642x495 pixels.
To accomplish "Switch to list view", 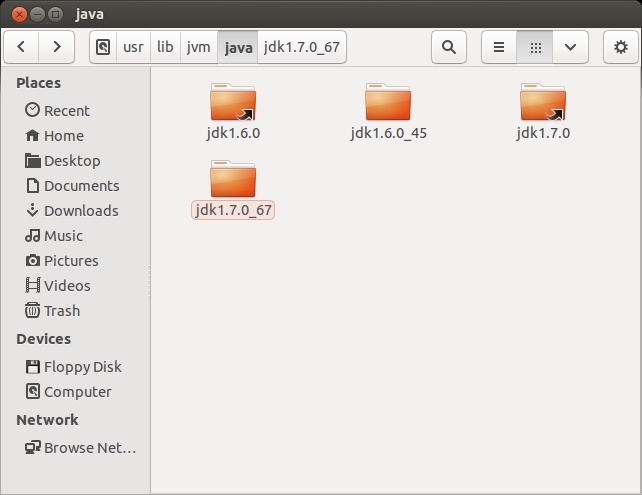I will pyautogui.click(x=499, y=47).
